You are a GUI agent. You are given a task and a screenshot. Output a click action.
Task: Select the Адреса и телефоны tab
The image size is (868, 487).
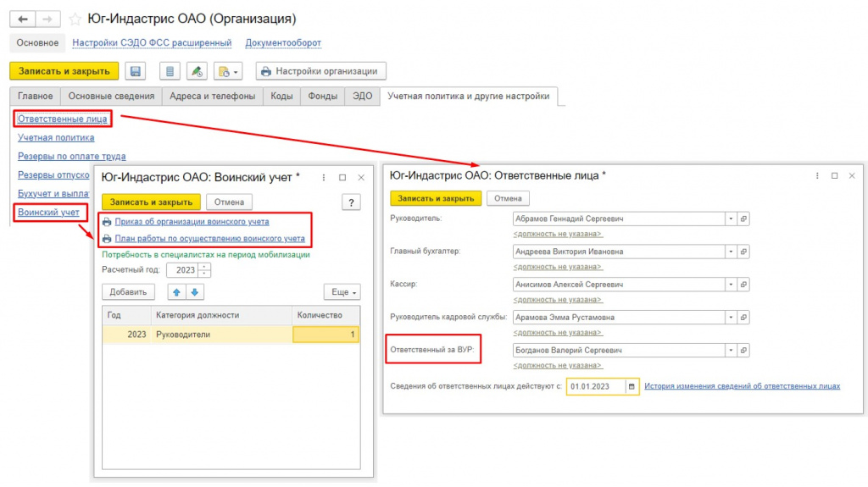click(x=213, y=96)
